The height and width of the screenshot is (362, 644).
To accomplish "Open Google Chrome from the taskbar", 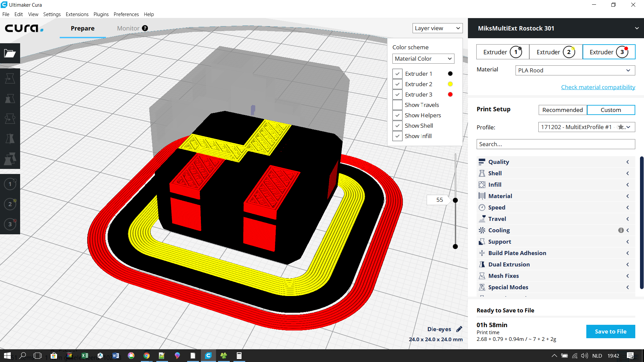I will pos(147,356).
